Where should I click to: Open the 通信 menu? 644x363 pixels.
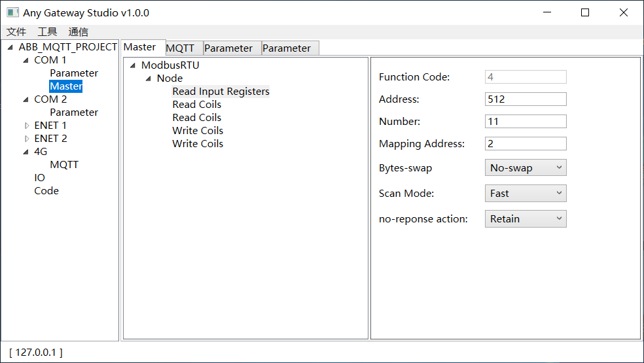click(x=78, y=32)
